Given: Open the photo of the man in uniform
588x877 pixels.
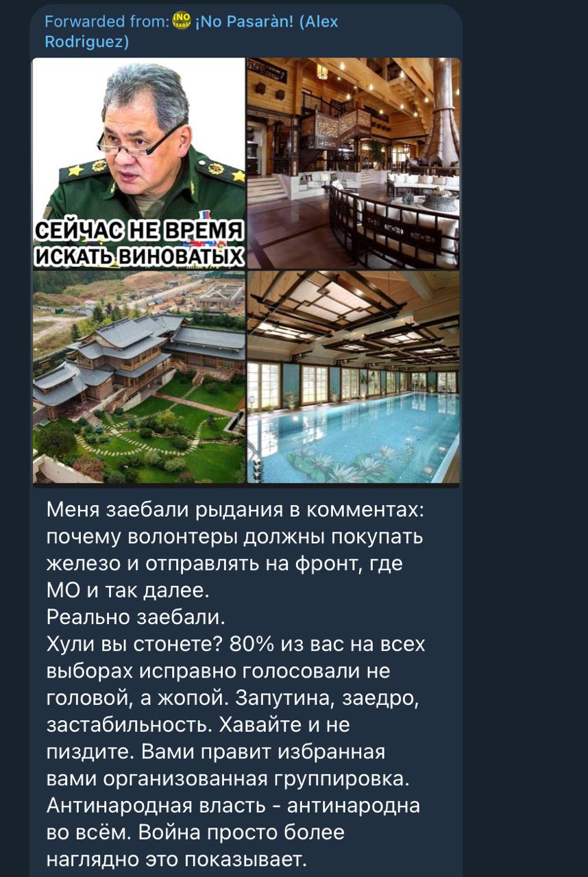Looking at the screenshot, I should coord(138,163).
